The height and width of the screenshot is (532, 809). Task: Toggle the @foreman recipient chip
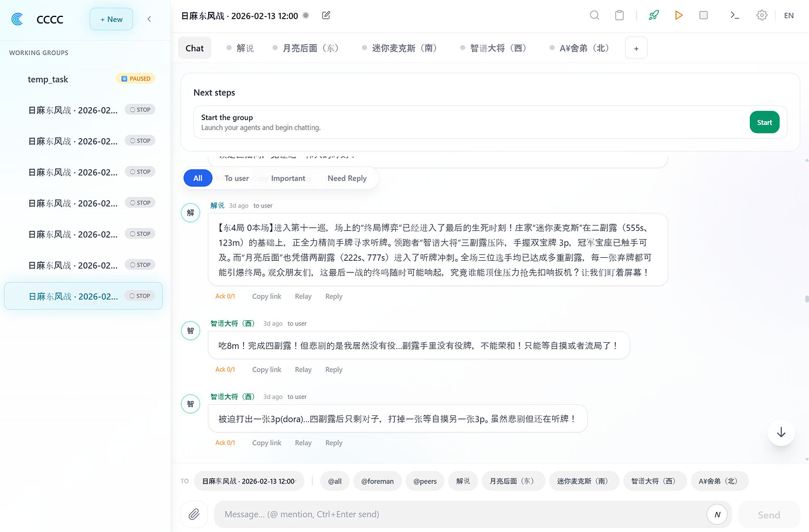point(378,481)
